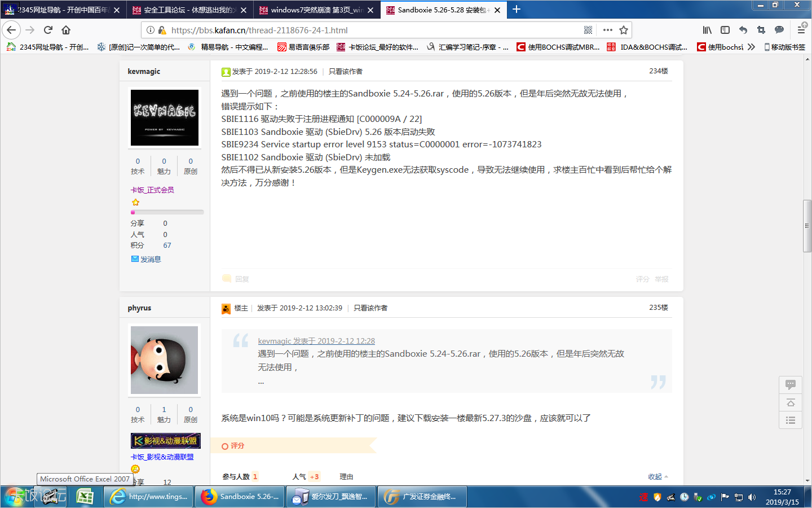This screenshot has height=508, width=812.
Task: View site security lock info
Action: pyautogui.click(x=162, y=30)
